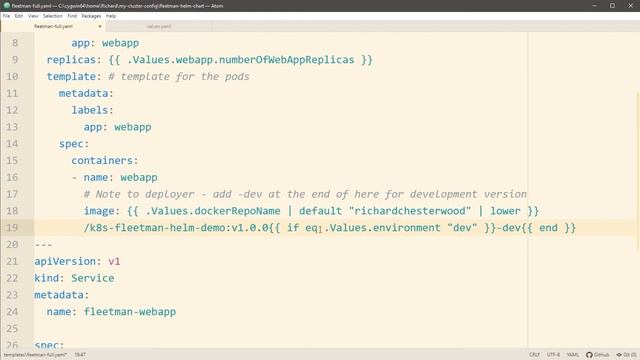Image resolution: width=640 pixels, height=360 pixels.
Task: Click 'template:' key on line 10
Action: pos(74,76)
